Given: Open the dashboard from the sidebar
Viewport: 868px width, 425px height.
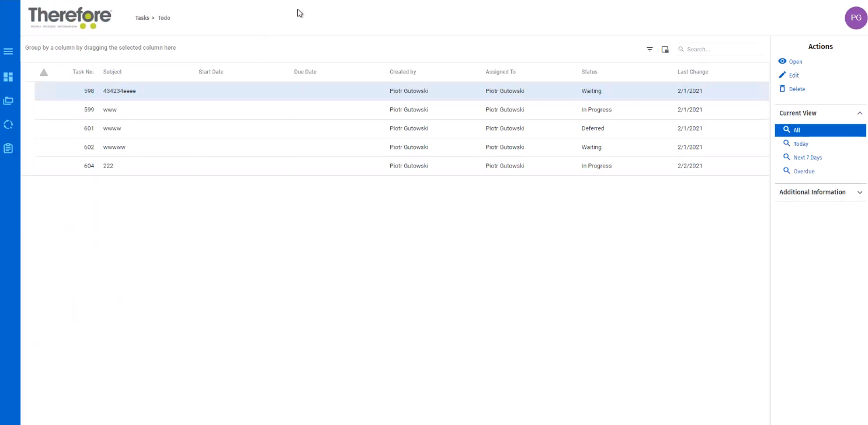Looking at the screenshot, I should 8,77.
